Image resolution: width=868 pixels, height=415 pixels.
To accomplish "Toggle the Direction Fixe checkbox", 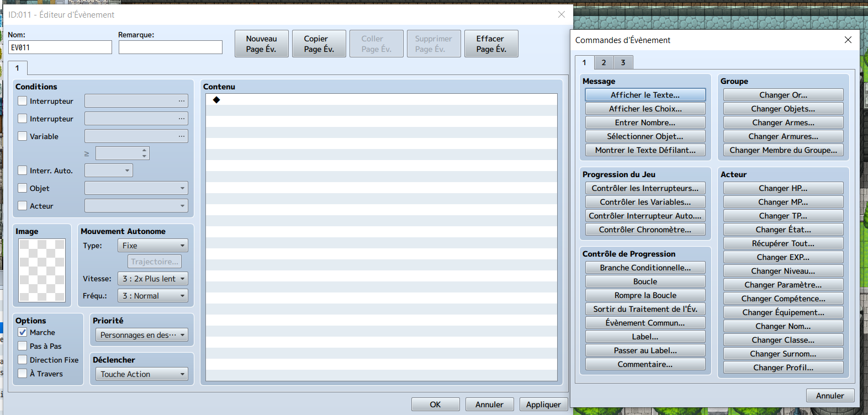I will [x=23, y=360].
